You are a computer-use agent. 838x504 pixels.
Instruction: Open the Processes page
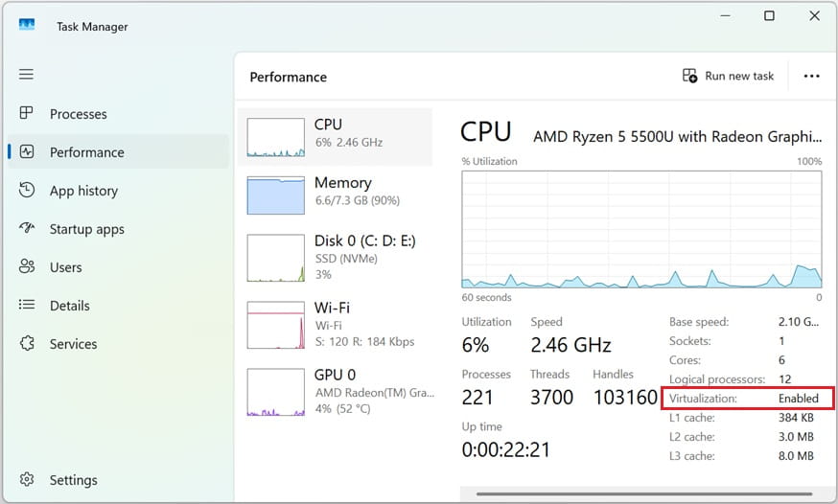tap(119, 114)
